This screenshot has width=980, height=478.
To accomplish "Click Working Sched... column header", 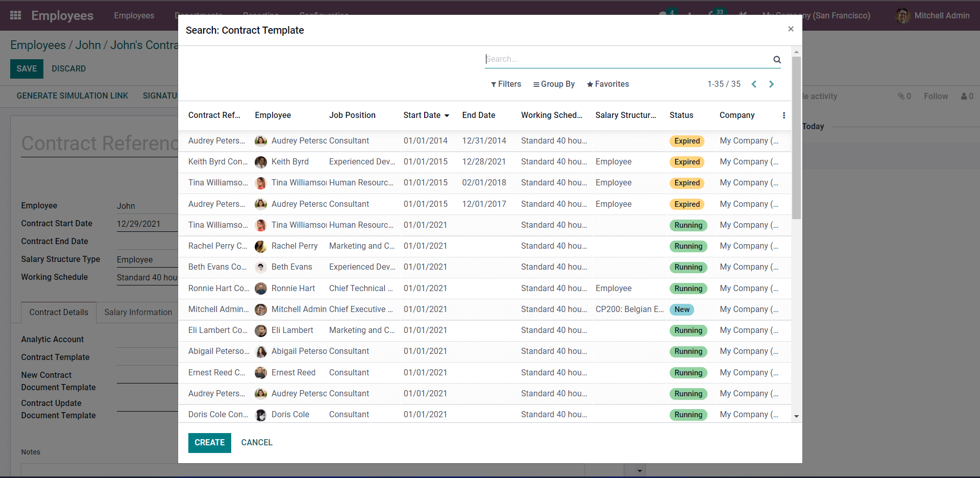I will pos(552,115).
